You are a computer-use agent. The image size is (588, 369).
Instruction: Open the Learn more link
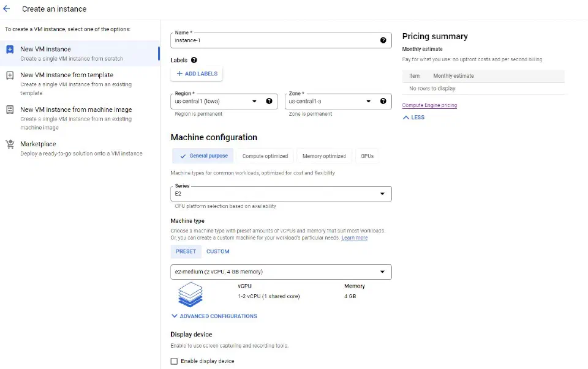point(355,238)
